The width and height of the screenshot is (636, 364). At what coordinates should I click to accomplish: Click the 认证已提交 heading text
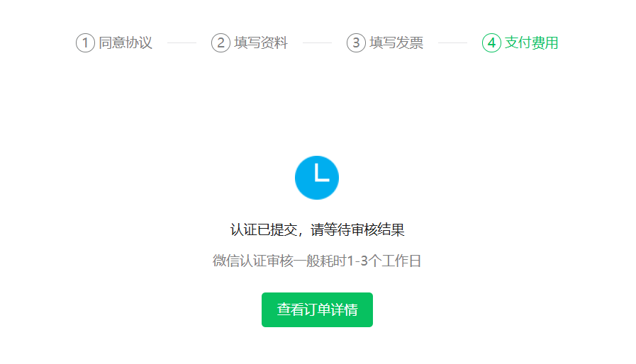coord(264,230)
